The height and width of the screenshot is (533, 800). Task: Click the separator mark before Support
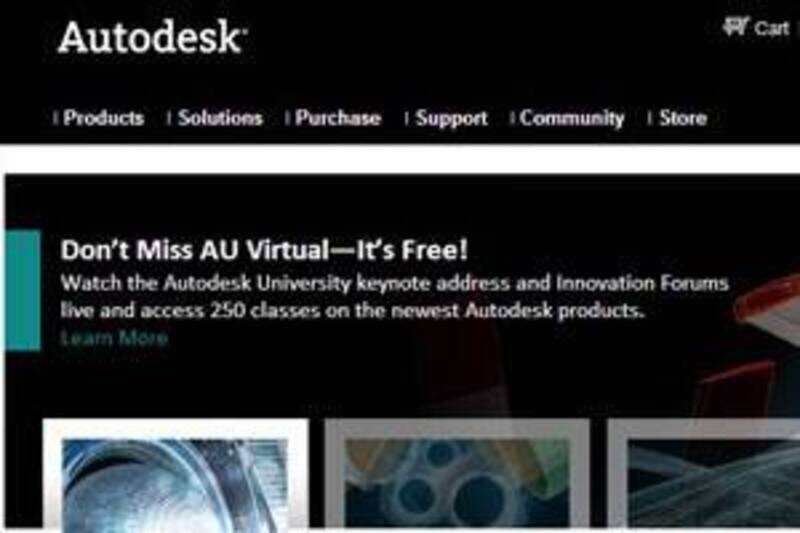coord(406,118)
